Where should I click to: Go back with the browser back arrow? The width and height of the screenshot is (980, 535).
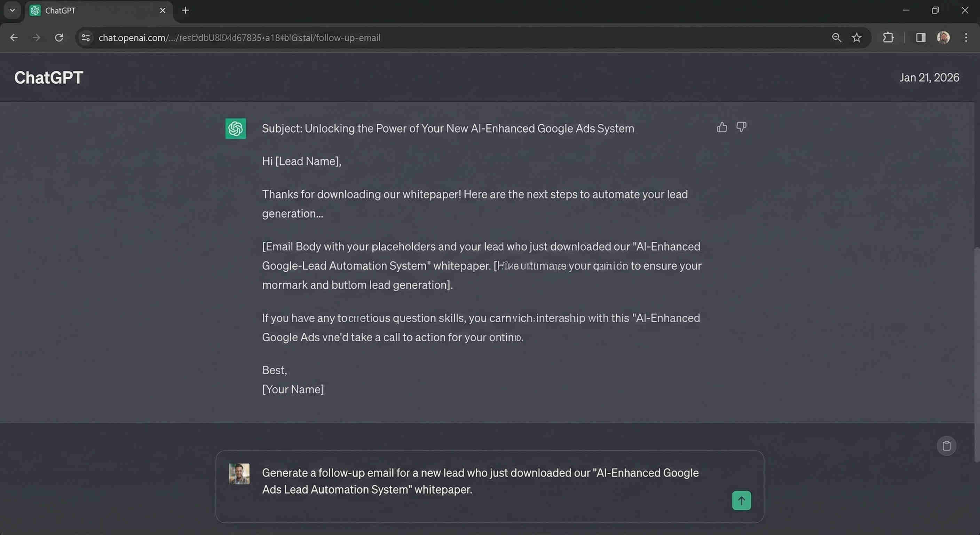(14, 38)
